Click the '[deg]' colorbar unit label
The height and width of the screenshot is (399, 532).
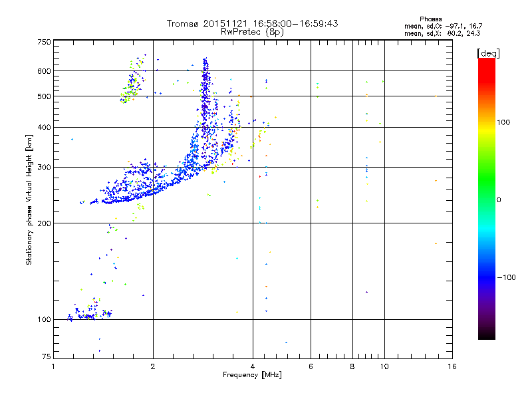(x=488, y=53)
